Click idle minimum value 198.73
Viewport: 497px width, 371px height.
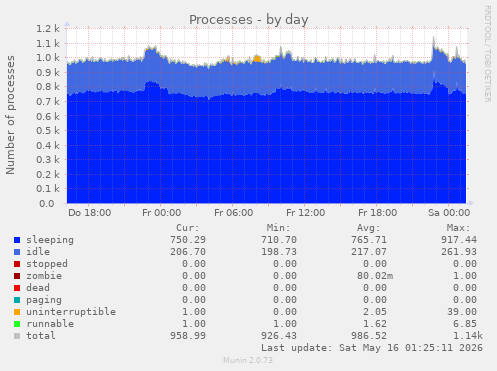[x=279, y=252]
